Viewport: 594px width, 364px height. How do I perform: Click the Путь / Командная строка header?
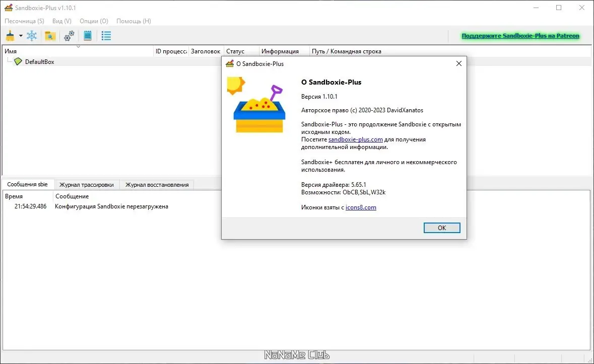coord(346,51)
